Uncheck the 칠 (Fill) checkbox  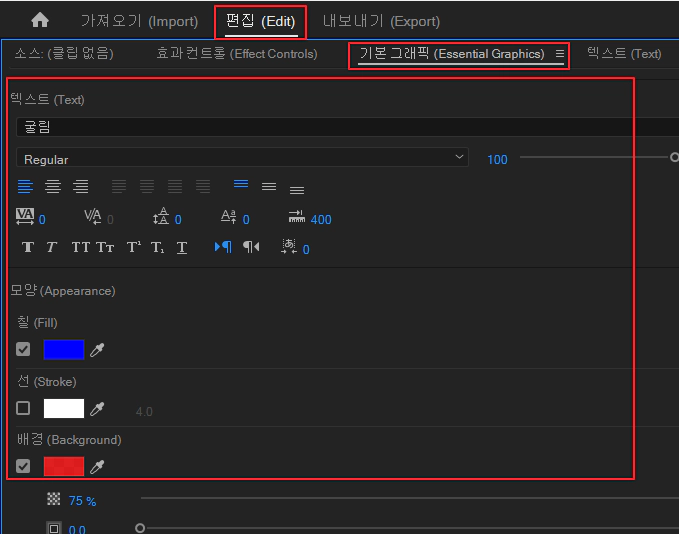coord(23,349)
